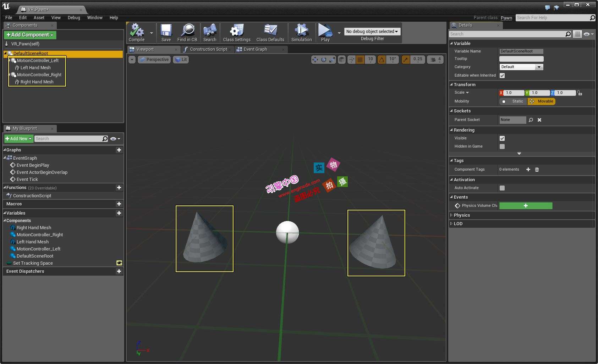This screenshot has width=598, height=364.
Task: Open the Search tool in toolbar
Action: point(210,33)
